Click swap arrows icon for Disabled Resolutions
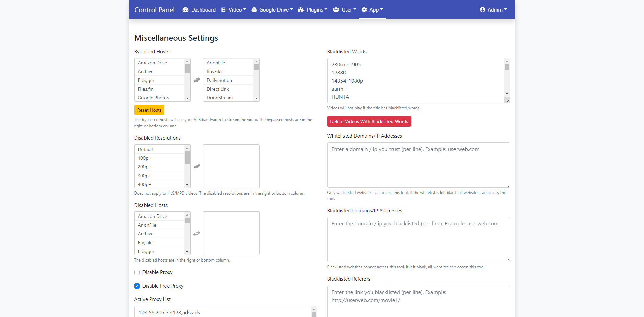Viewport: 644px width, 317px height. pyautogui.click(x=197, y=166)
